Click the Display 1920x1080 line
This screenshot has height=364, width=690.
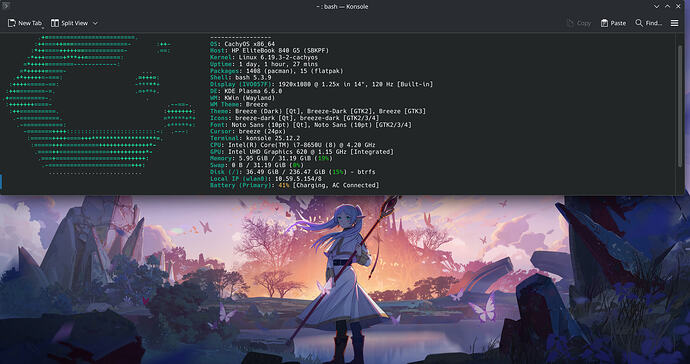pos(322,84)
